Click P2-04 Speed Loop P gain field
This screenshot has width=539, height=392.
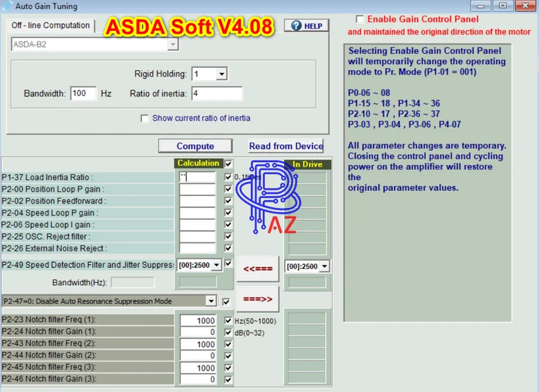(x=197, y=213)
